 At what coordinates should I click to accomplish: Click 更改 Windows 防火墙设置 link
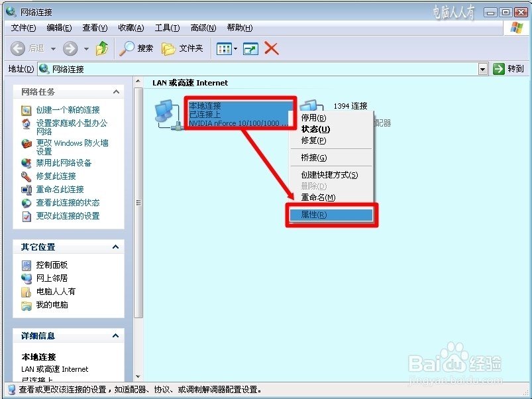coord(72,147)
